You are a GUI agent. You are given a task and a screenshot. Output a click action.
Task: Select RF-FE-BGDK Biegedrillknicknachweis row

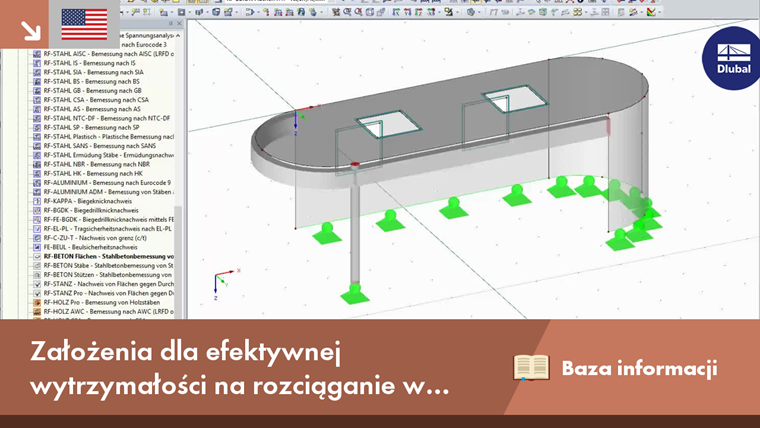pyautogui.click(x=109, y=220)
